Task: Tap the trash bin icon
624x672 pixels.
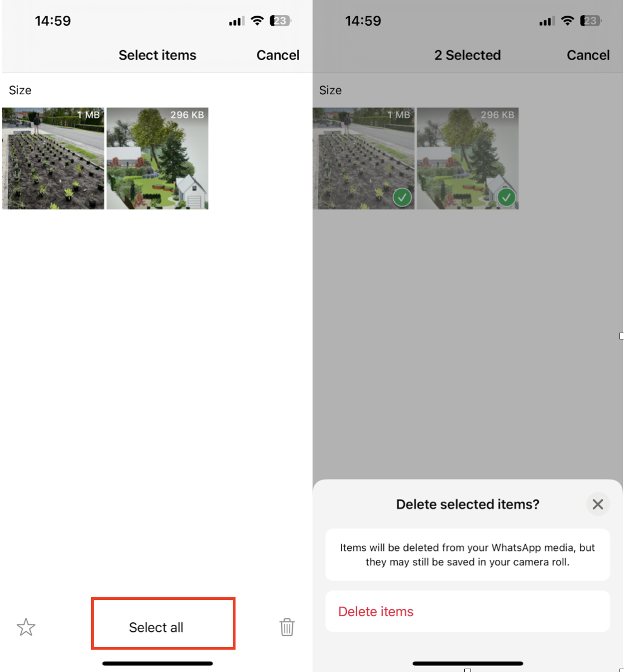Action: pyautogui.click(x=287, y=627)
